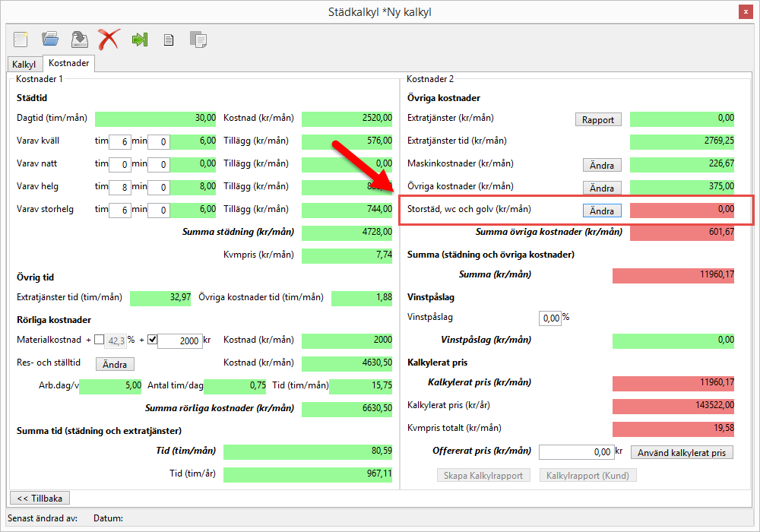Enable the Materialkostnad percent checkbox

100,340
